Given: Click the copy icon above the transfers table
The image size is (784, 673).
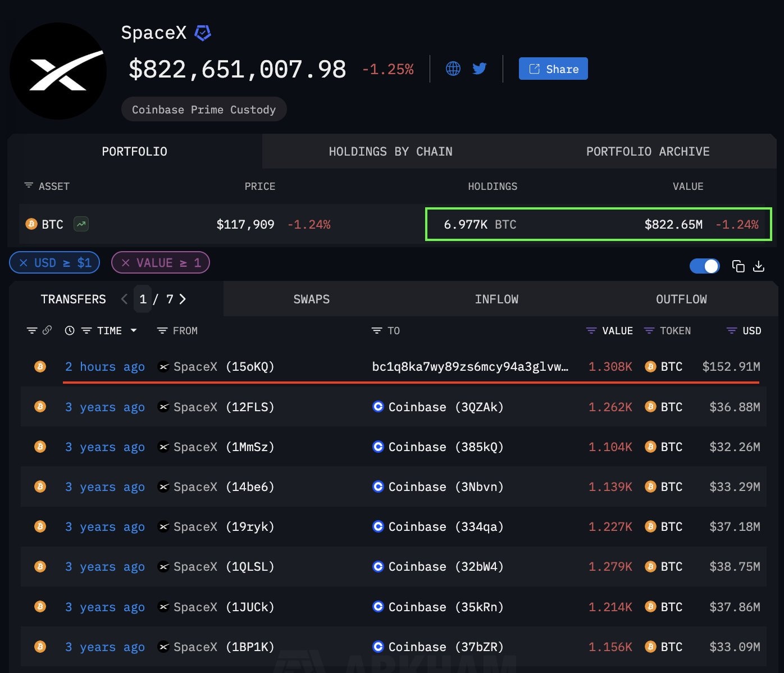Looking at the screenshot, I should click(x=739, y=266).
